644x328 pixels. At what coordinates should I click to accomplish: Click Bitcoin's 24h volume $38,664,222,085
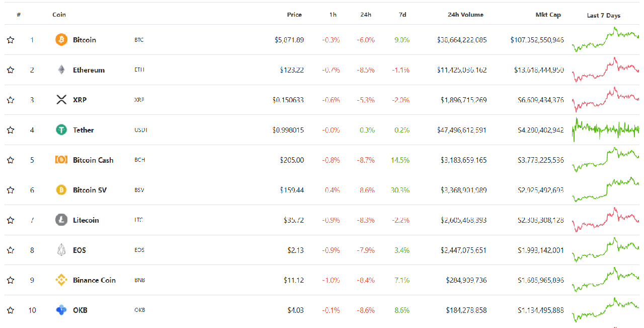[x=462, y=40]
